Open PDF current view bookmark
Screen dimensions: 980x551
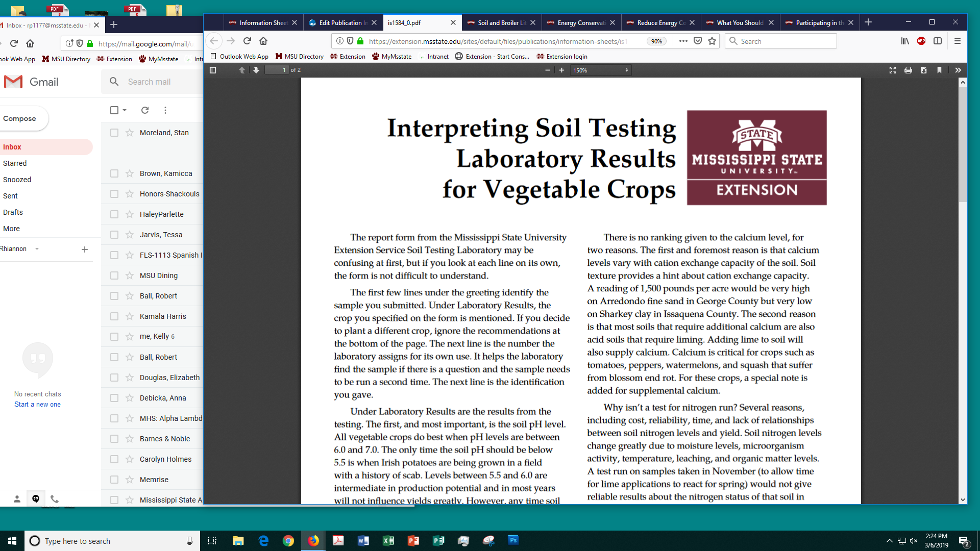point(939,70)
